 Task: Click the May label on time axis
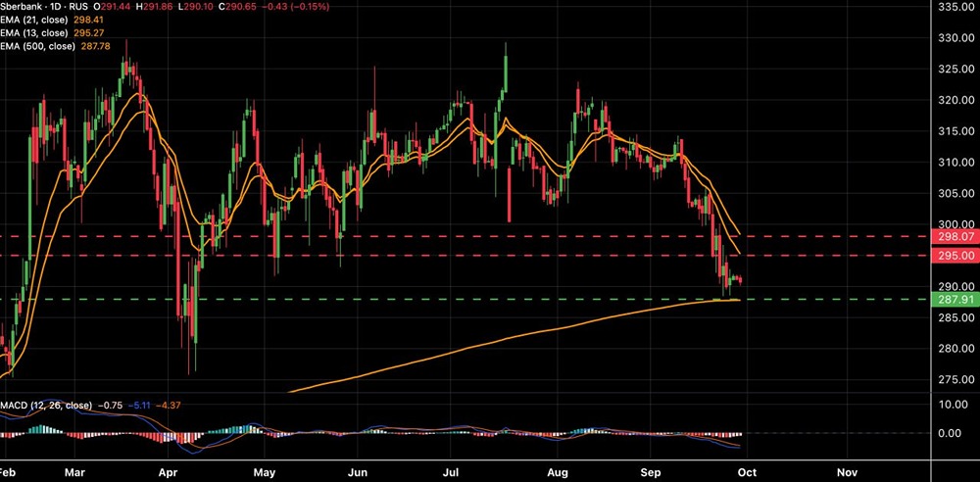(x=265, y=472)
